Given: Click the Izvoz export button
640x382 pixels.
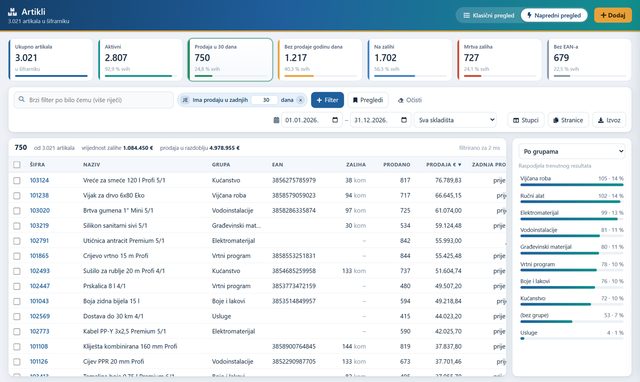Looking at the screenshot, I should pyautogui.click(x=609, y=120).
